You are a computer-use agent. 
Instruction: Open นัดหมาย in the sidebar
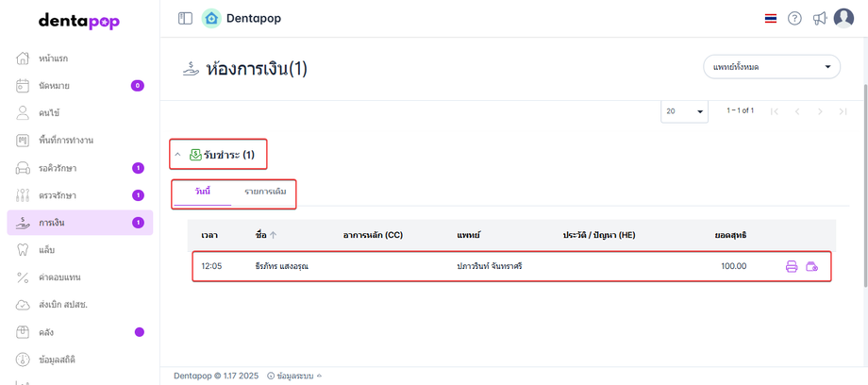pyautogui.click(x=55, y=86)
